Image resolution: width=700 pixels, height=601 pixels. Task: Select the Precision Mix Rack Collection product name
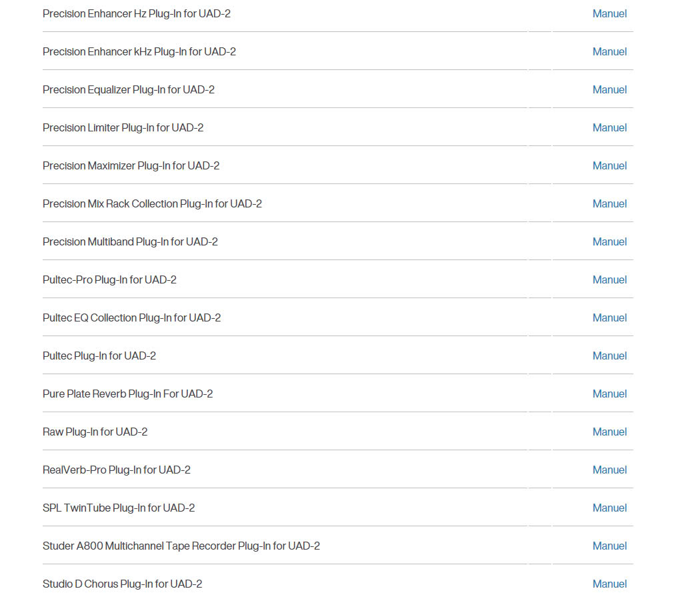click(x=152, y=203)
